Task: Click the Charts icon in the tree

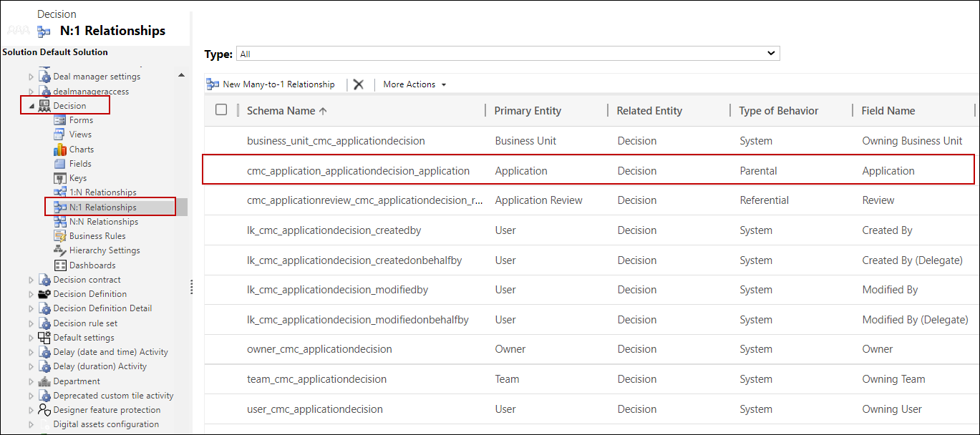Action: pos(60,150)
